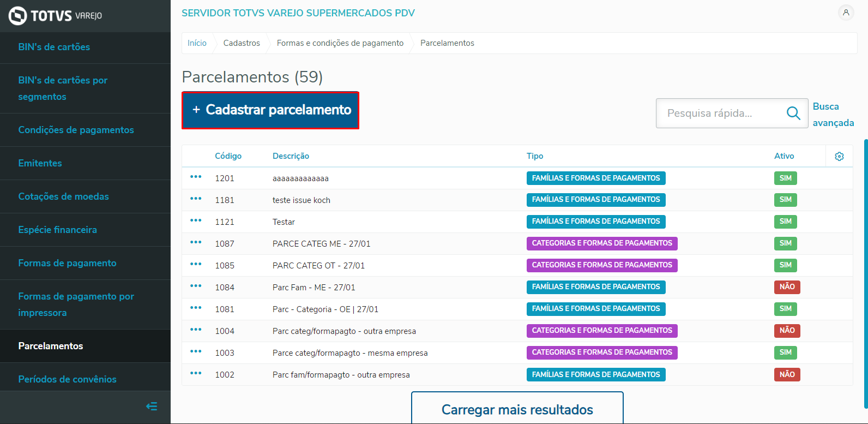This screenshot has width=868, height=424.
Task: Open actions menu for row 1004
Action: [196, 330]
